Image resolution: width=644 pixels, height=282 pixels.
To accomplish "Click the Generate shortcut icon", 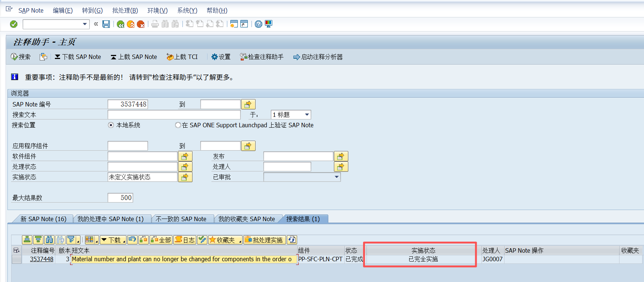I will [244, 24].
